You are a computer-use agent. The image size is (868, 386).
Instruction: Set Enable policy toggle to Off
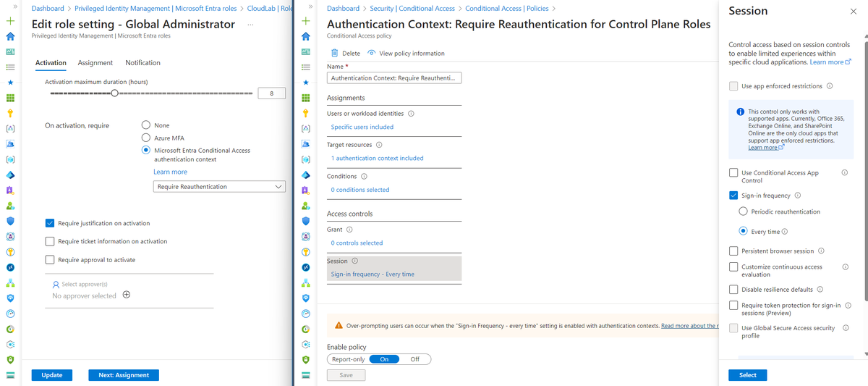pyautogui.click(x=414, y=359)
